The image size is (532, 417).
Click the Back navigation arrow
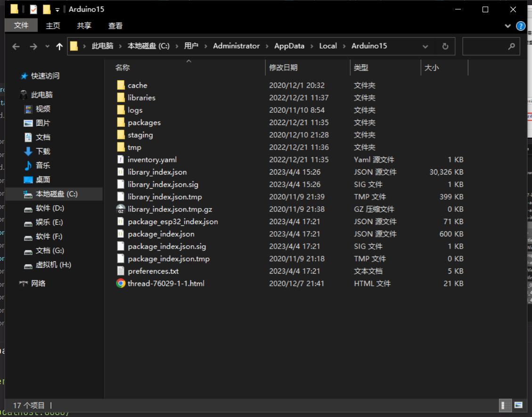point(16,46)
